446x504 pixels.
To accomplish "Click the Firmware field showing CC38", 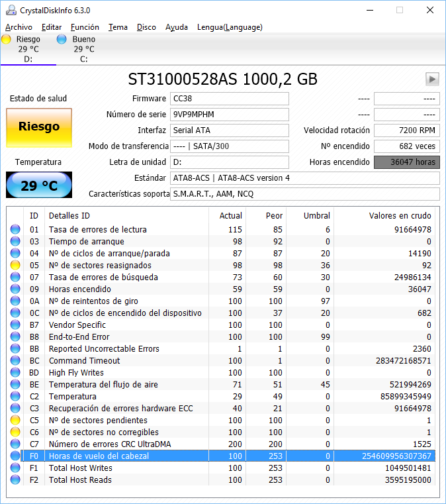I will (229, 99).
